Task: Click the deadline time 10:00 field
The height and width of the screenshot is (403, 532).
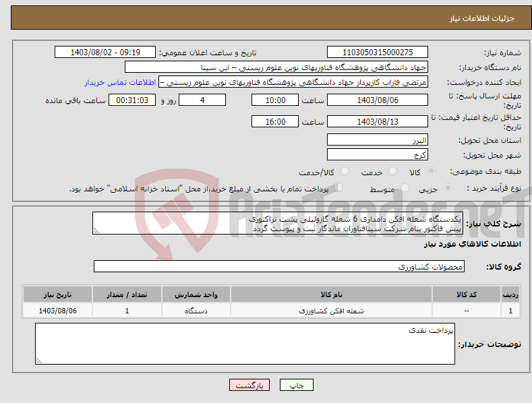Action: coord(275,100)
